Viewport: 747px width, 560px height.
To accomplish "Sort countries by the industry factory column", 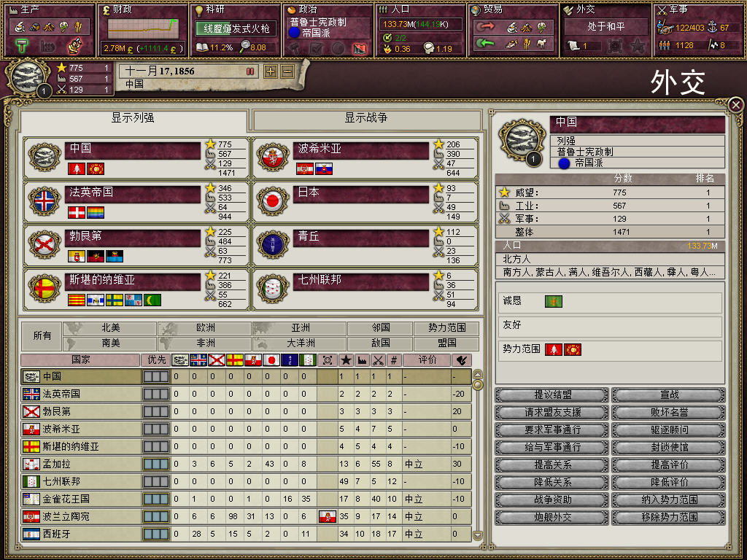I will click(x=362, y=360).
